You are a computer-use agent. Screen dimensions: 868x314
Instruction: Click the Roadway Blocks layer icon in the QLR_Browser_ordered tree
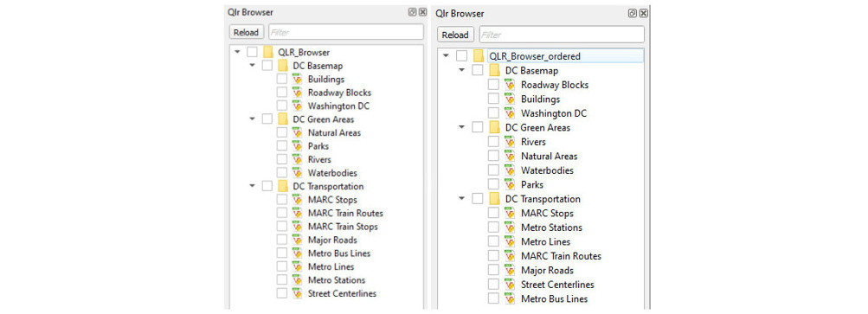(510, 85)
